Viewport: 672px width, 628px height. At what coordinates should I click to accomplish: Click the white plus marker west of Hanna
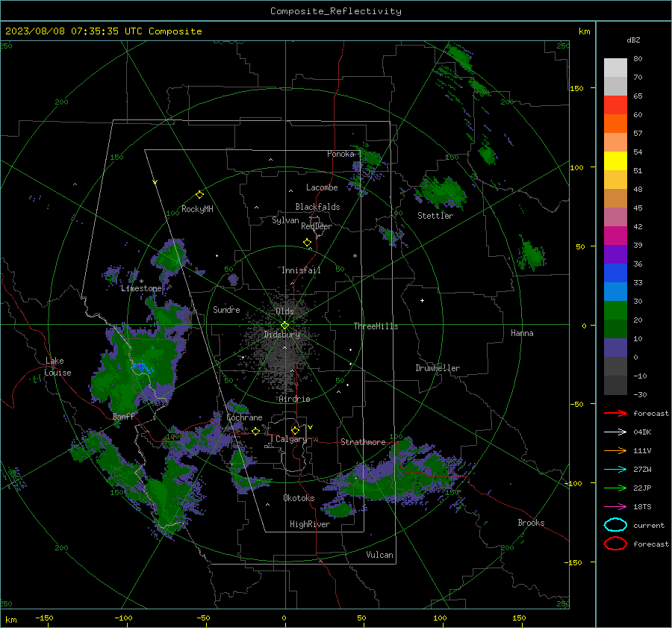point(422,300)
